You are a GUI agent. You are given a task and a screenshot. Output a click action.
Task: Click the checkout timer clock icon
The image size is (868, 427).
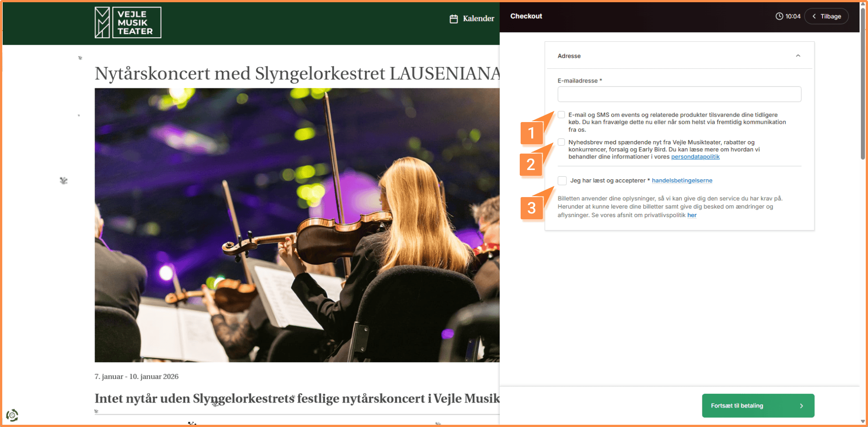[x=779, y=16]
